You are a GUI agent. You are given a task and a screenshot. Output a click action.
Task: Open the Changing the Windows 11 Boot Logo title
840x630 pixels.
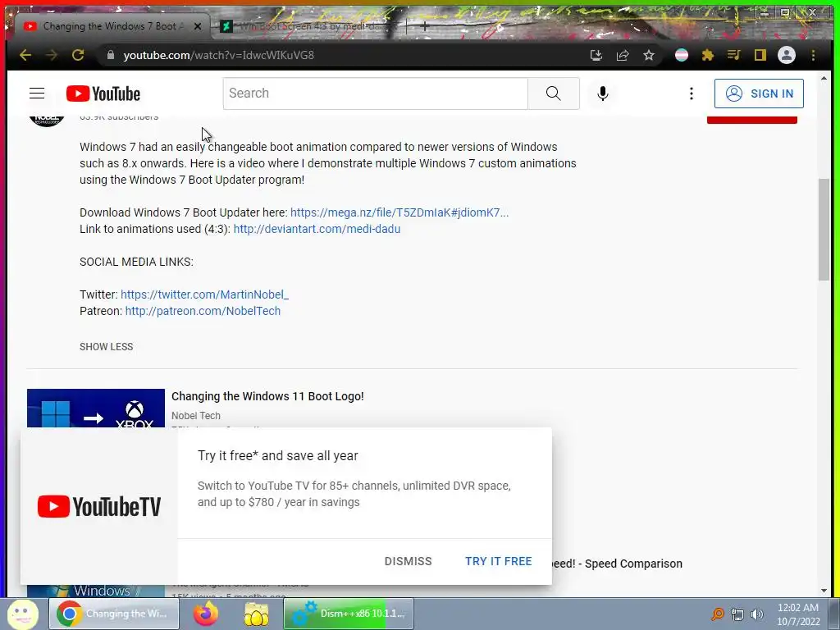[267, 396]
